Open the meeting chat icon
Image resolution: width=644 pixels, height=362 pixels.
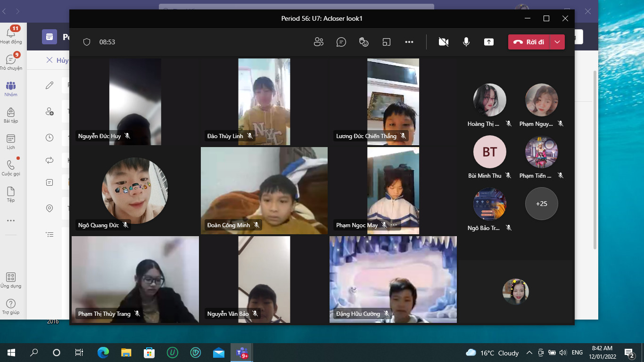pos(341,42)
